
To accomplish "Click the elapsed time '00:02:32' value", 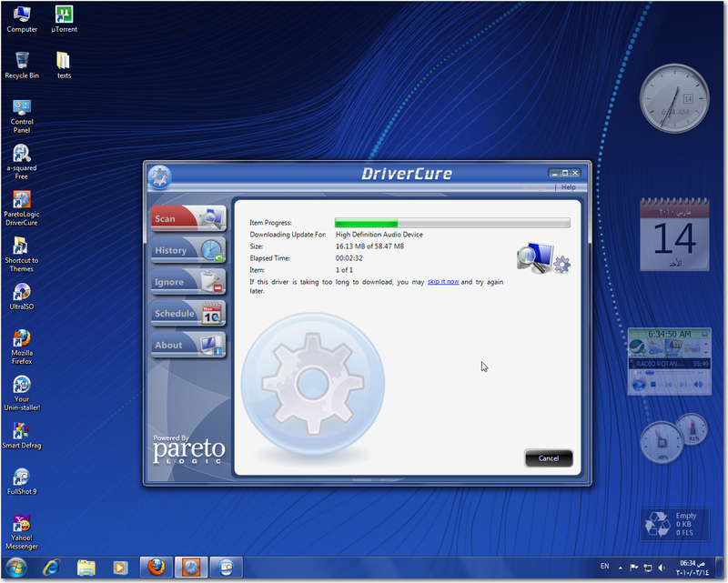I will [349, 258].
